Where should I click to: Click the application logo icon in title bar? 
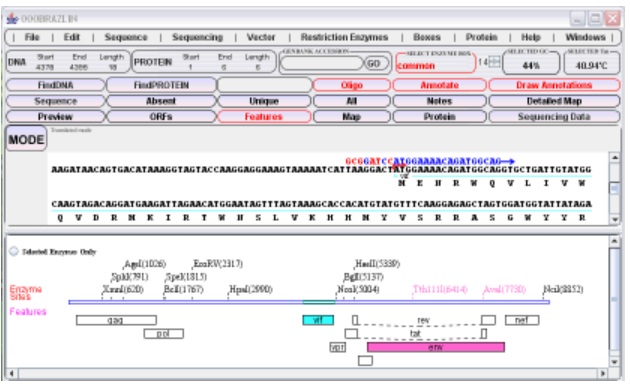(x=12, y=18)
